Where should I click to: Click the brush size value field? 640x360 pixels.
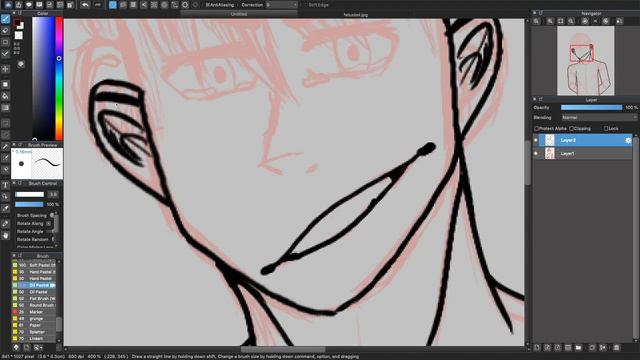(53, 195)
